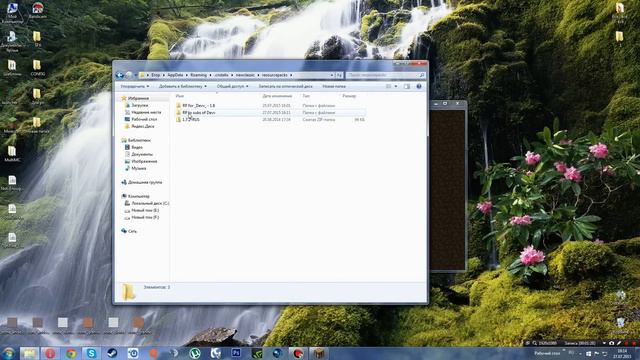
Task: Open File Explorer from the taskbar
Action: tap(29, 353)
